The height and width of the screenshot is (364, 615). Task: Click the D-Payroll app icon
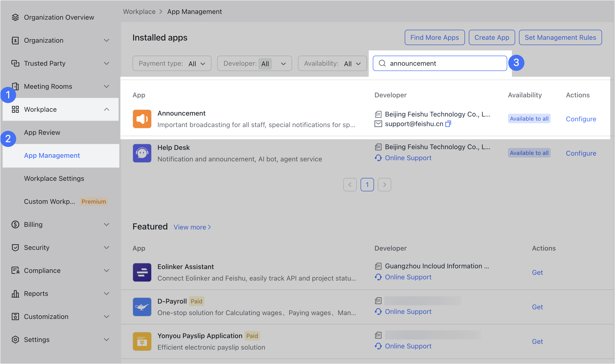(142, 307)
